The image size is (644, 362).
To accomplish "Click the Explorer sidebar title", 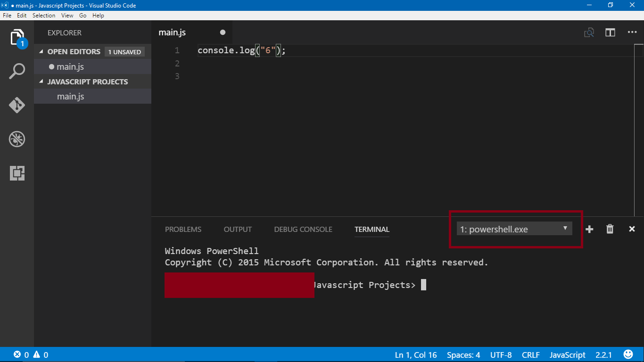I will (x=65, y=33).
